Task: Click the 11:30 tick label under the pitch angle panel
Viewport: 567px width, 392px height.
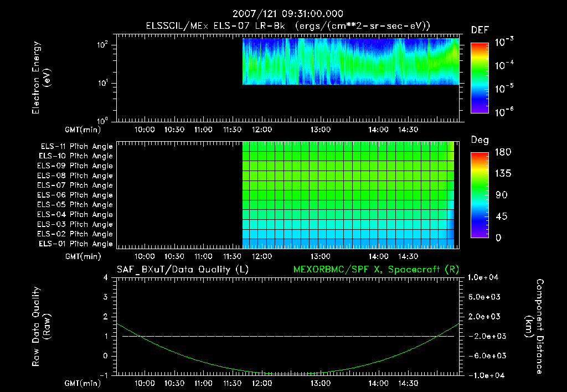Action: [x=232, y=257]
